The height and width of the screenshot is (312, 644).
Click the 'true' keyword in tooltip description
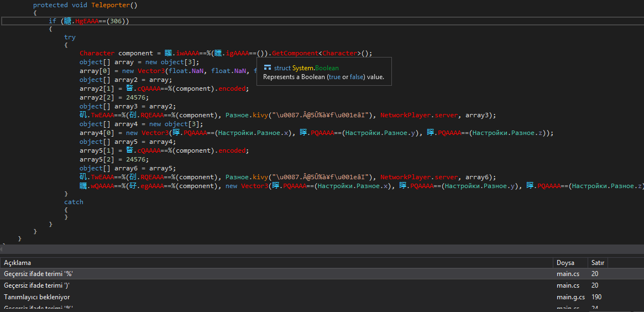coord(335,77)
